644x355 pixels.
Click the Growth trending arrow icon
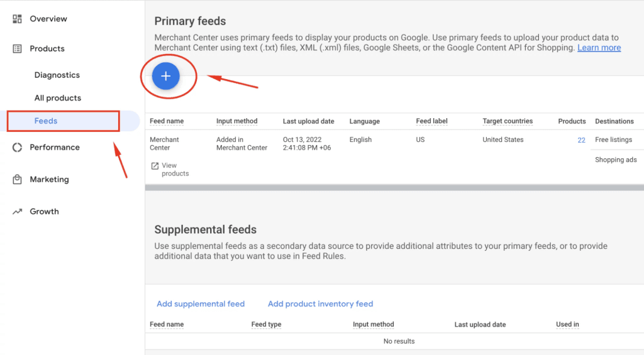17,212
